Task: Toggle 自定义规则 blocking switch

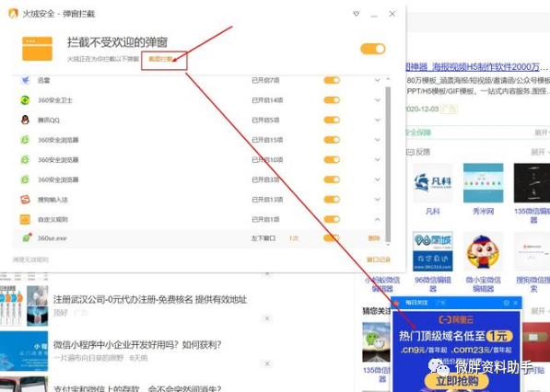Action: pos(332,219)
